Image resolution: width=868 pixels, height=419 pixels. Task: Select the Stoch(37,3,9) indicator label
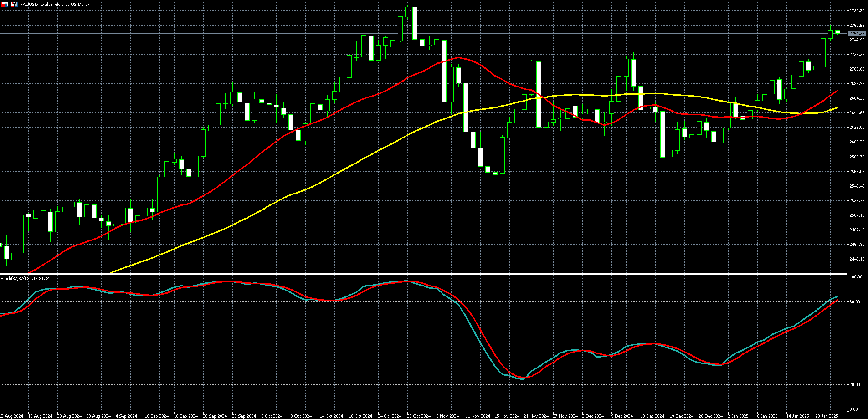(x=13, y=278)
